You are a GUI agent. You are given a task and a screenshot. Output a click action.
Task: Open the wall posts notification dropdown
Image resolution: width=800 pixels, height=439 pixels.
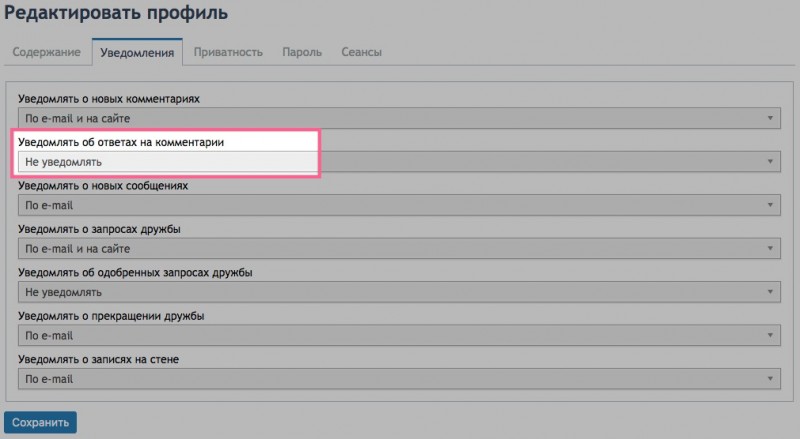[x=399, y=379]
